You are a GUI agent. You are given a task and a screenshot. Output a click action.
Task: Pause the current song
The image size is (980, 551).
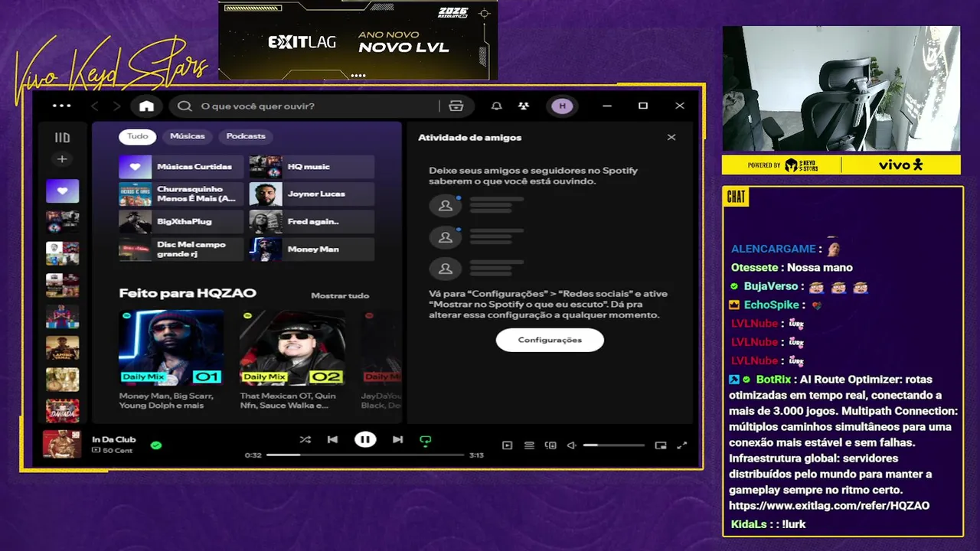pyautogui.click(x=365, y=439)
